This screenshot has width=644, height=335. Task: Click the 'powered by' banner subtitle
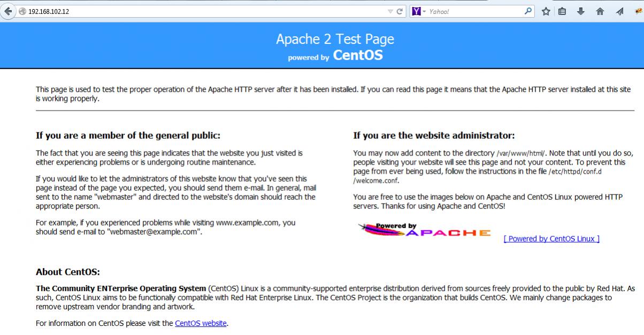tap(309, 58)
